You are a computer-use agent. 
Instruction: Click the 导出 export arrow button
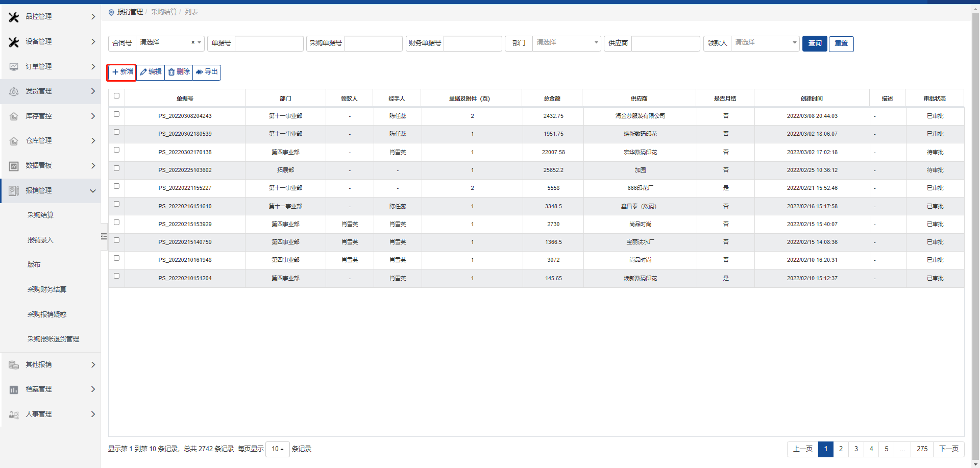[207, 72]
